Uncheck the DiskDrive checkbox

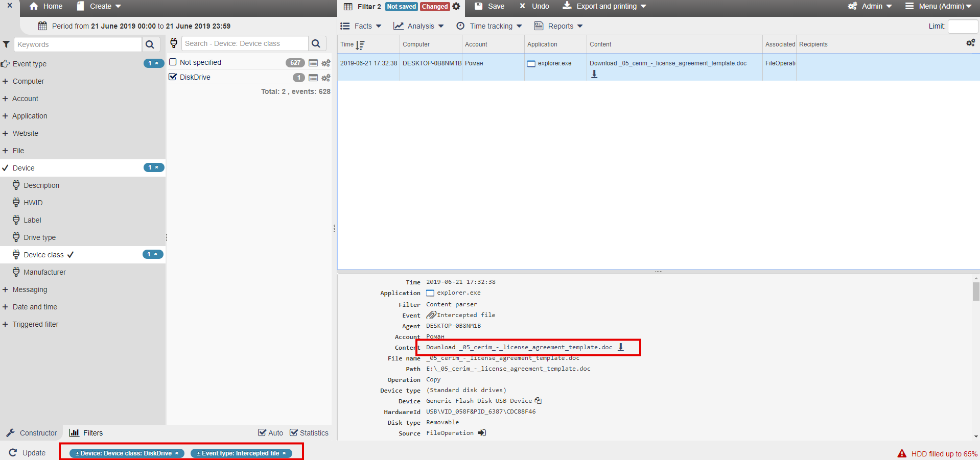[x=173, y=77]
